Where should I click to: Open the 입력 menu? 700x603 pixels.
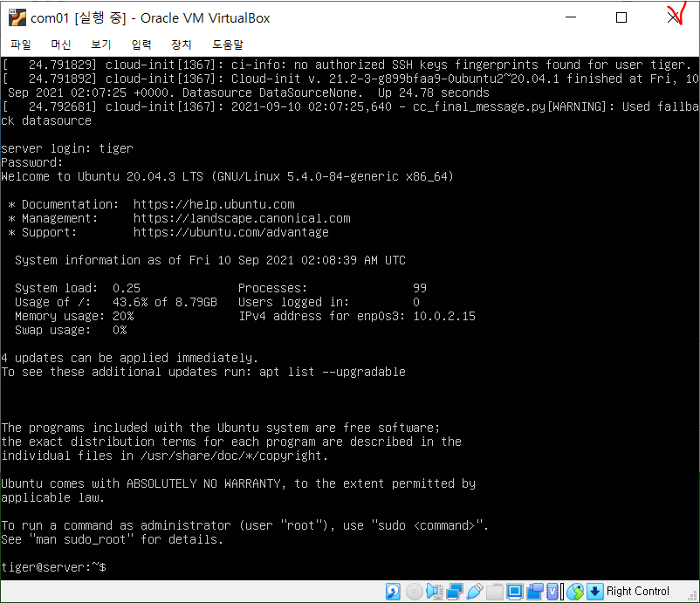click(141, 45)
